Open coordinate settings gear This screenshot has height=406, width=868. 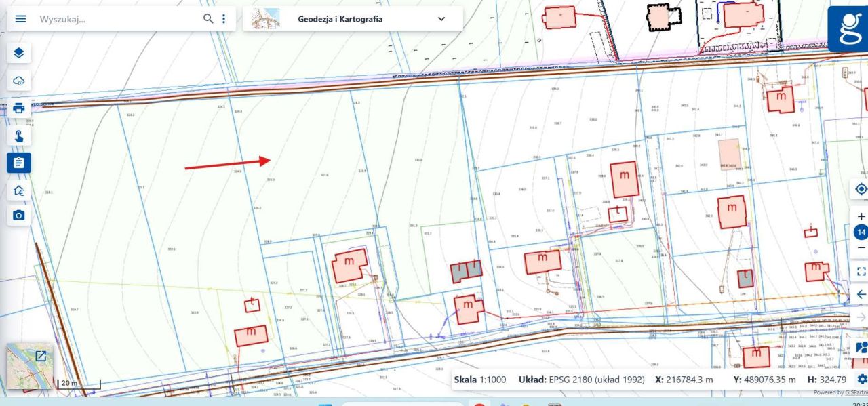click(862, 379)
